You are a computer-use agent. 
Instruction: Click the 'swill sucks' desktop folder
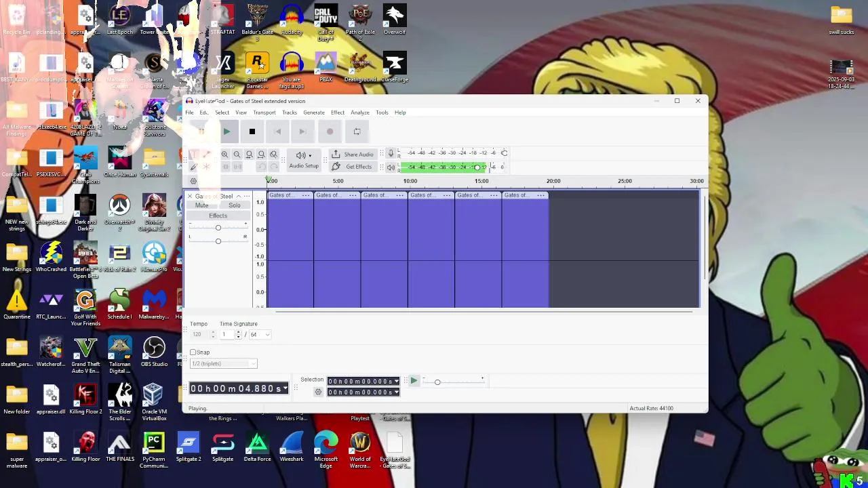(841, 20)
